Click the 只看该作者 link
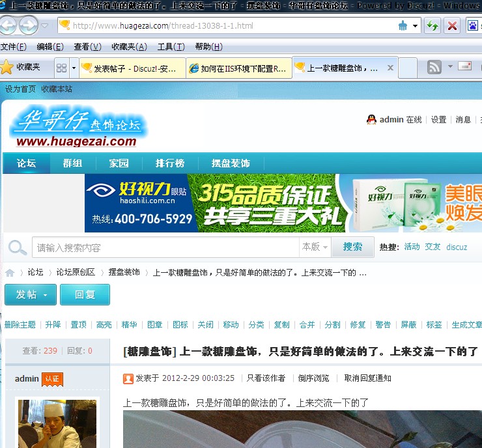This screenshot has height=448, width=482. click(x=266, y=378)
